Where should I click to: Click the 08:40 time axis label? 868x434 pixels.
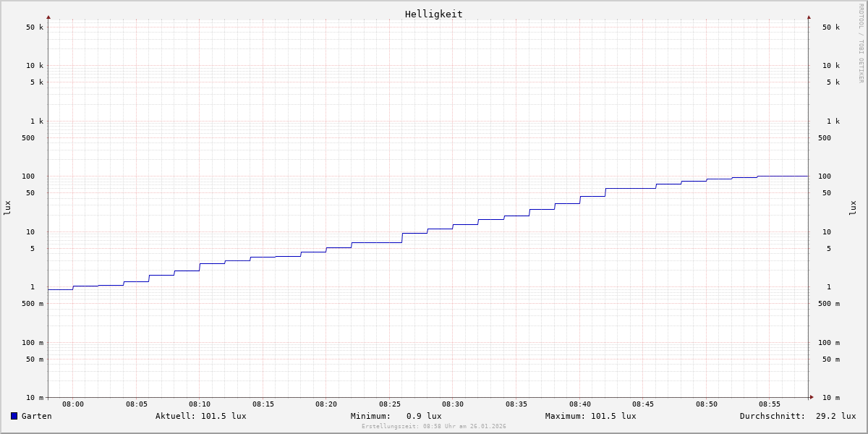point(579,404)
